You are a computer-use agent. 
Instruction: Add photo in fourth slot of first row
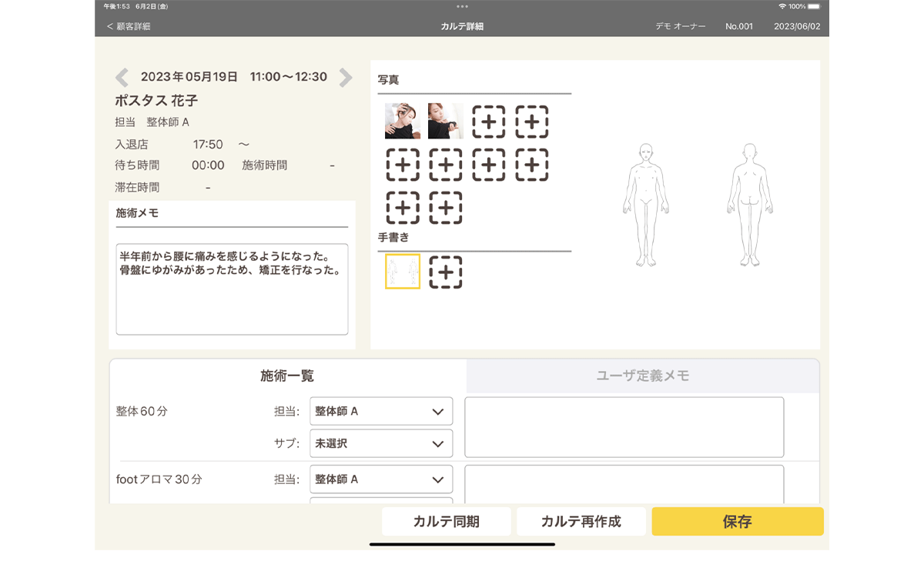pos(532,122)
